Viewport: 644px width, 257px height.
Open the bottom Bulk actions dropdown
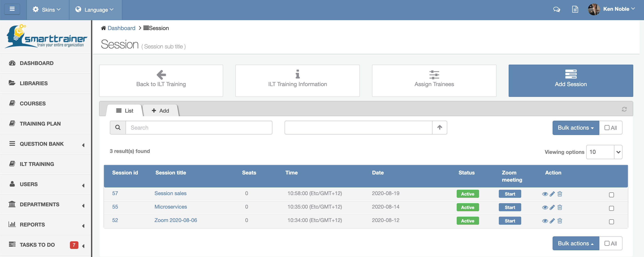click(575, 243)
